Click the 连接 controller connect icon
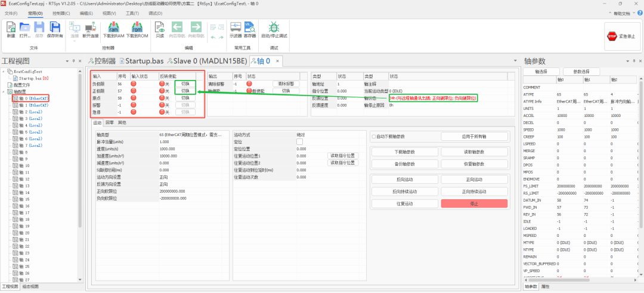Screen dimensions: 644x293 click(x=75, y=27)
